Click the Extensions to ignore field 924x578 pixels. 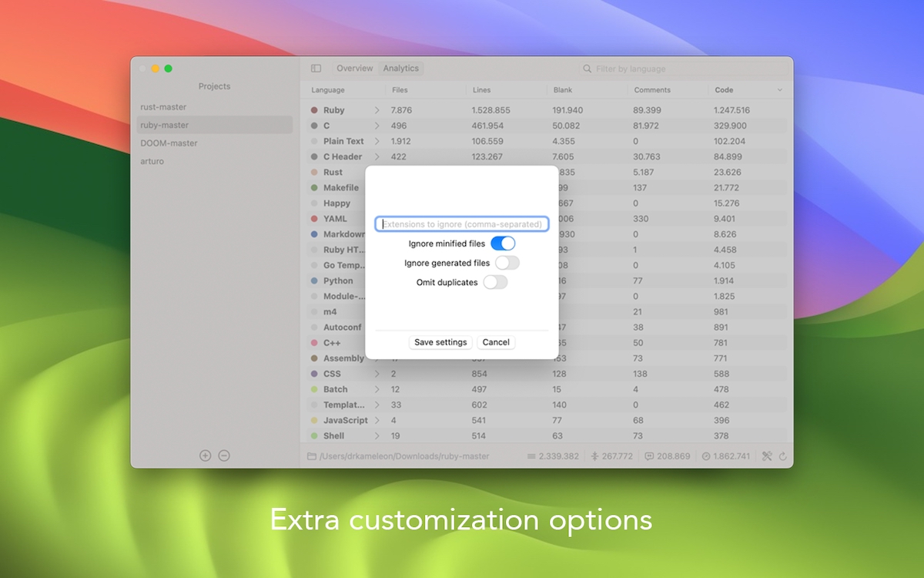click(462, 224)
